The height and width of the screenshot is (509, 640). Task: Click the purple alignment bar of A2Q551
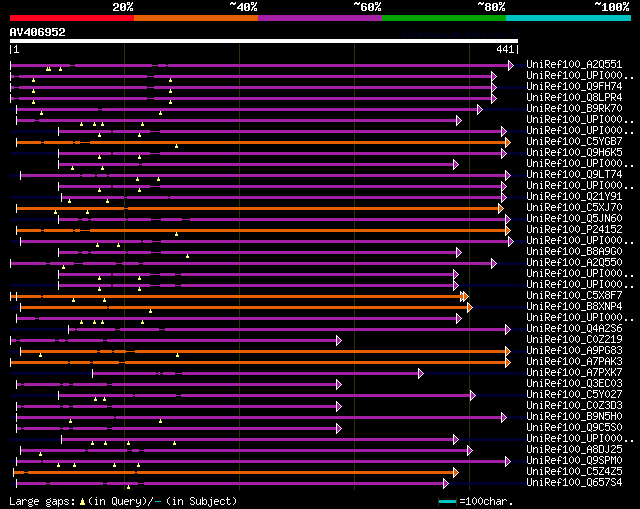point(260,65)
